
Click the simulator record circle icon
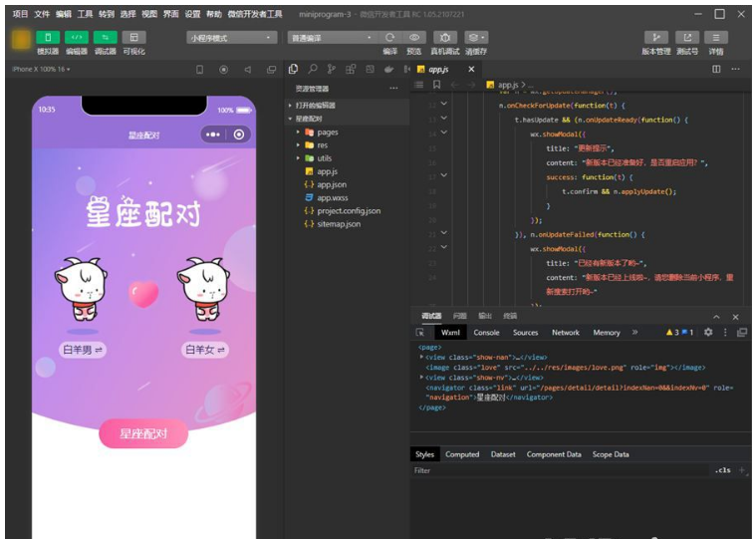pyautogui.click(x=224, y=70)
